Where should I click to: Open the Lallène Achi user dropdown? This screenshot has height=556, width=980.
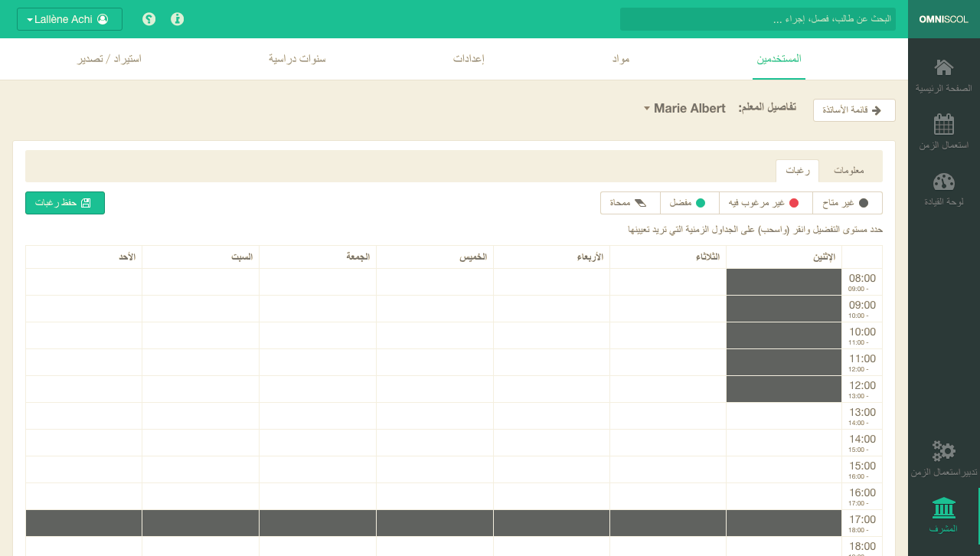pyautogui.click(x=70, y=19)
